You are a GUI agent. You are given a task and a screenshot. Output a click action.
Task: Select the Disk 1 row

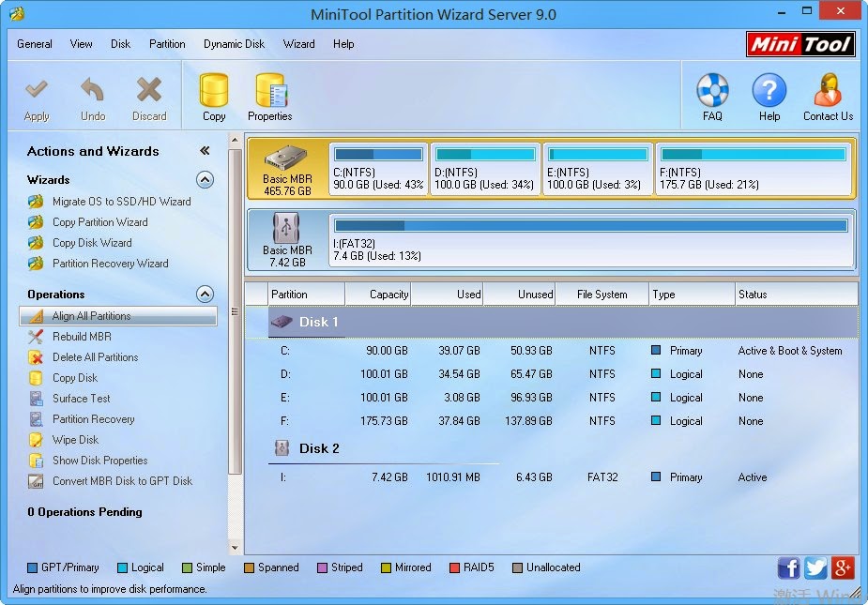(x=552, y=322)
